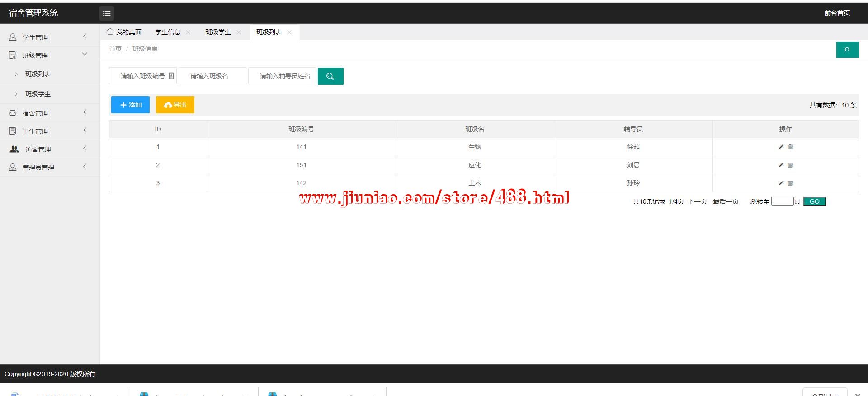Image resolution: width=868 pixels, height=396 pixels.
Task: Open the 前台首页 link
Action: pyautogui.click(x=837, y=13)
